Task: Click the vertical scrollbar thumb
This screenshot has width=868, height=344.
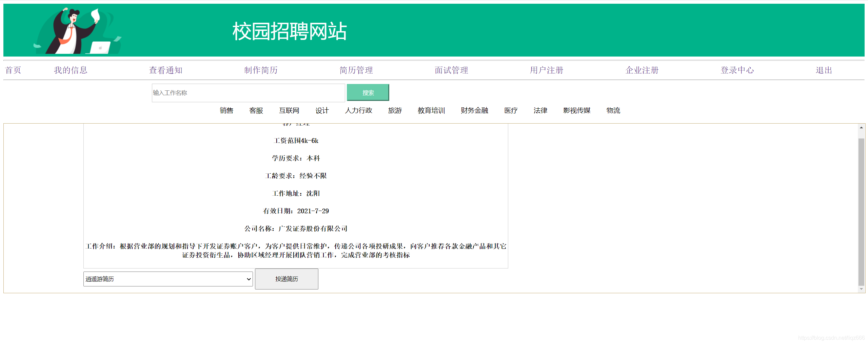Action: tap(861, 212)
